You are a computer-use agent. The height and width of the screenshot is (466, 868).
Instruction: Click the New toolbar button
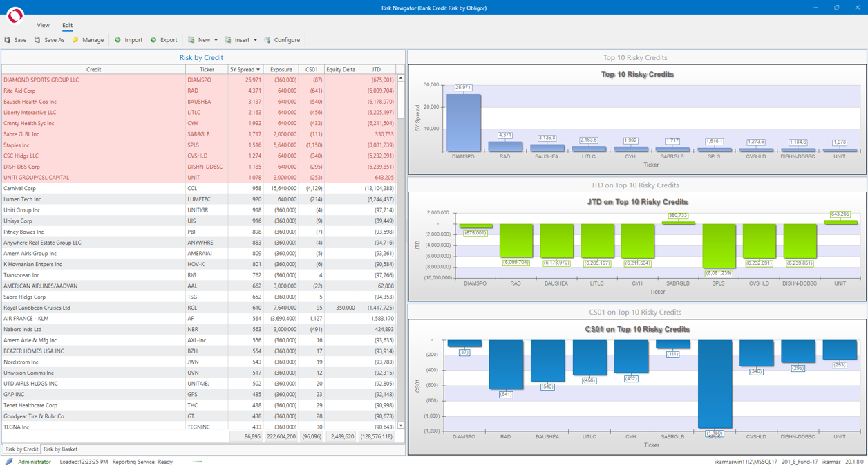point(199,40)
